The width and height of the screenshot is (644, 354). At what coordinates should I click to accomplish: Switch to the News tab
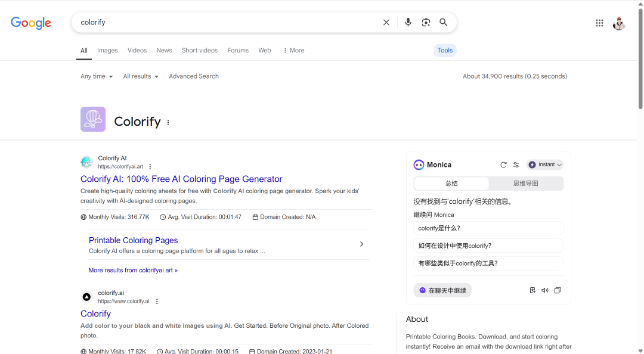click(165, 50)
